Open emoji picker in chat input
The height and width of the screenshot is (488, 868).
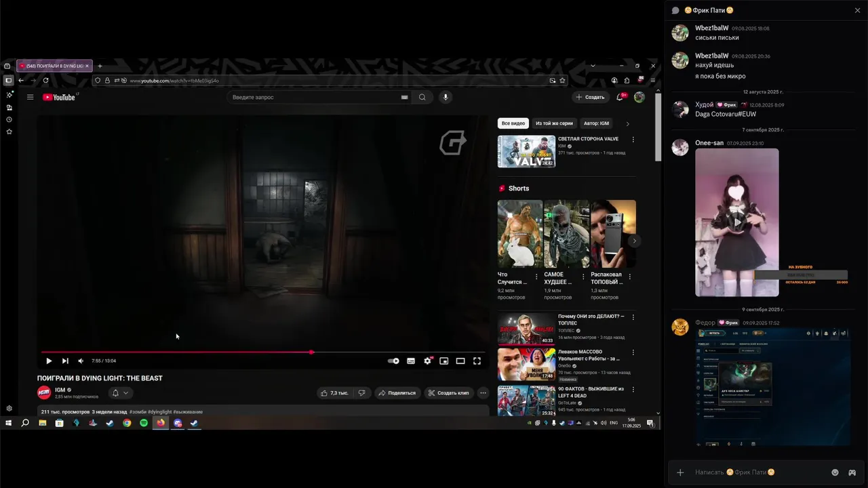click(835, 472)
